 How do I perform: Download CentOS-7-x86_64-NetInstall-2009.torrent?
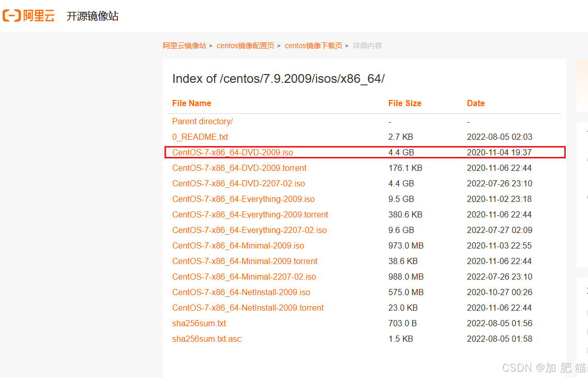click(x=248, y=308)
